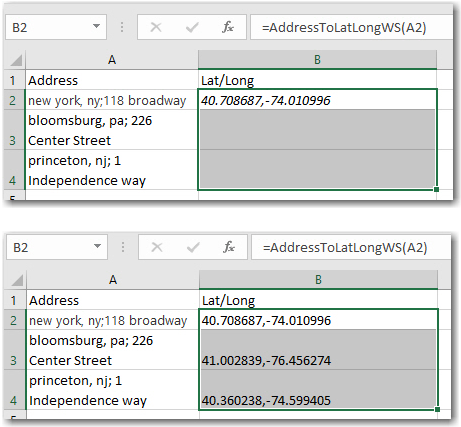This screenshot has height=427, width=461.
Task: Click italic '40.708687,-74.010996' cell in top sheet
Action: point(317,100)
